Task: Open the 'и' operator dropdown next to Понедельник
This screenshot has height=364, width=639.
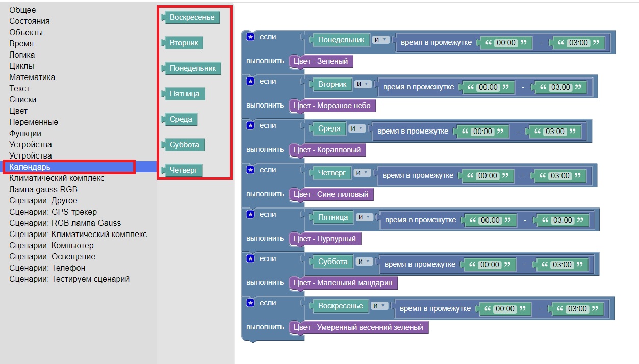Action: (x=380, y=40)
